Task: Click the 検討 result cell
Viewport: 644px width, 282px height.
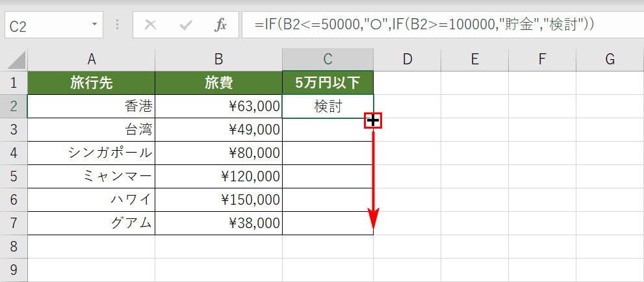Action: 328,107
